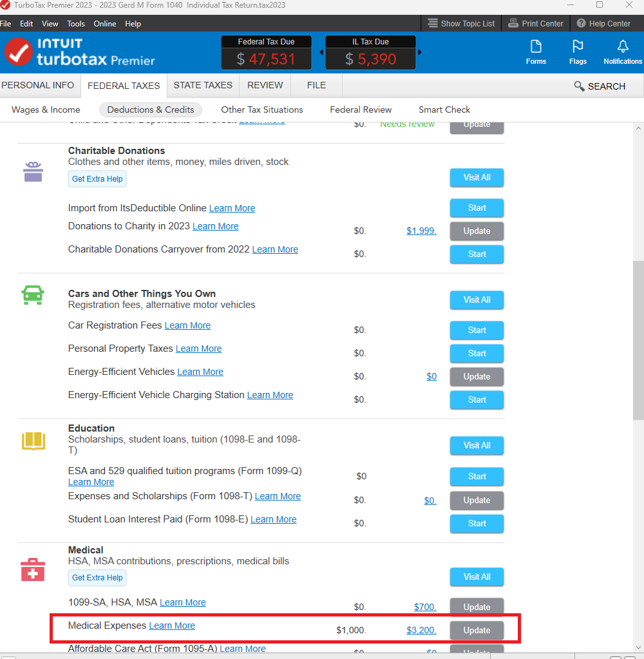Click the Education book icon
This screenshot has width=644, height=659.
[x=33, y=441]
